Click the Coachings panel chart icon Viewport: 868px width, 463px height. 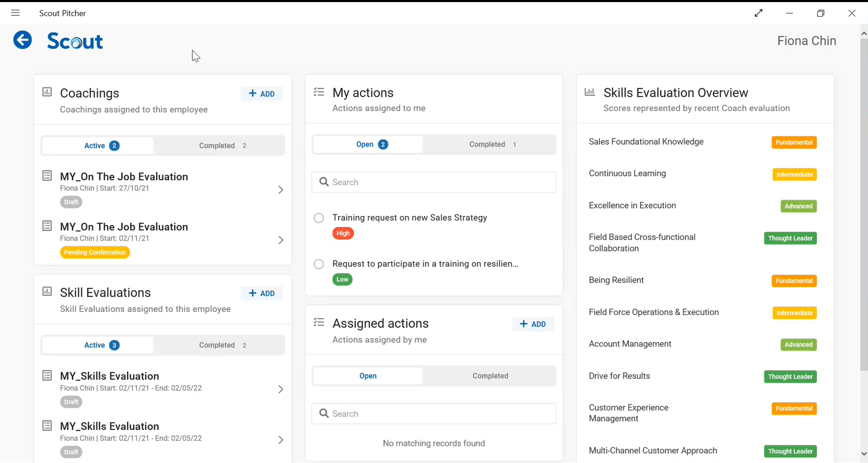(x=47, y=92)
